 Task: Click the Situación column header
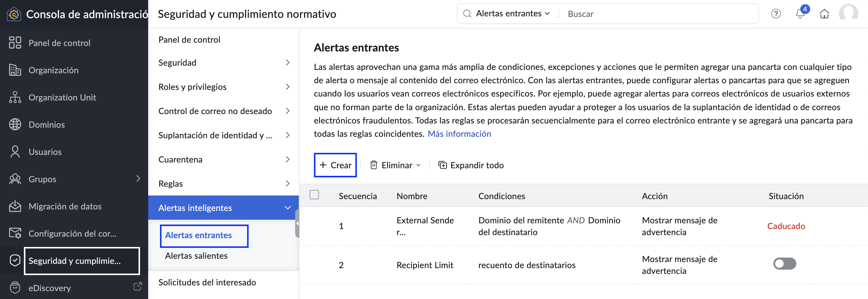pos(786,196)
